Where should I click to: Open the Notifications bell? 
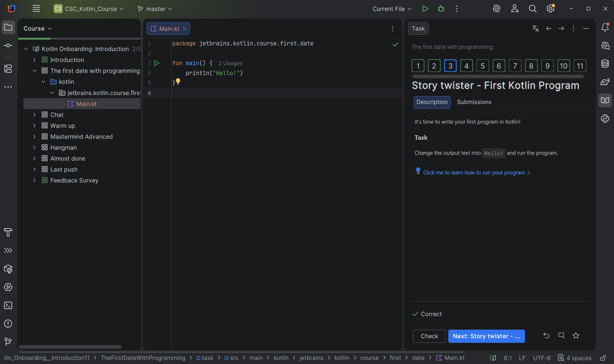pos(605,27)
